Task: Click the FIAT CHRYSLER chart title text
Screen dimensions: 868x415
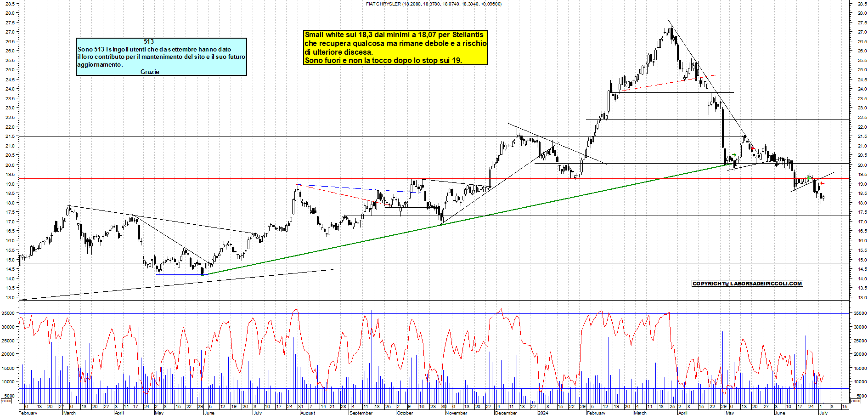Action: click(434, 4)
